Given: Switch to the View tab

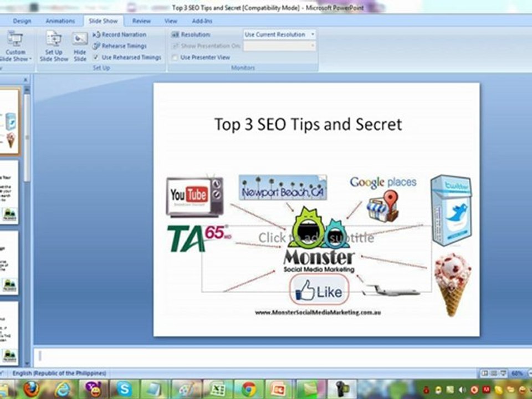Looking at the screenshot, I should pos(171,21).
